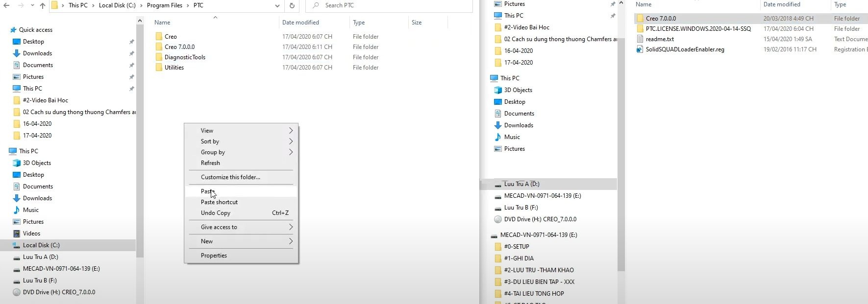Click the #1-GHI DIA folder icon
Screen dimensions: 868x304
point(498,258)
